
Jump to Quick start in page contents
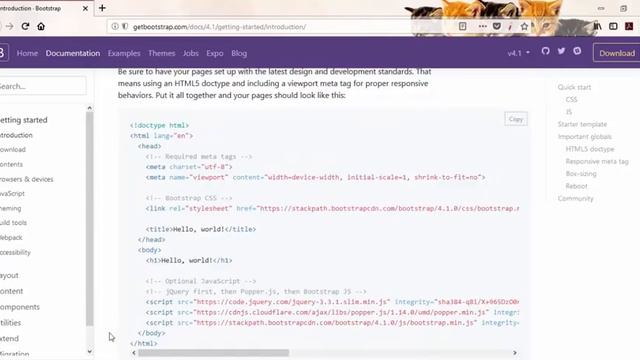[574, 87]
